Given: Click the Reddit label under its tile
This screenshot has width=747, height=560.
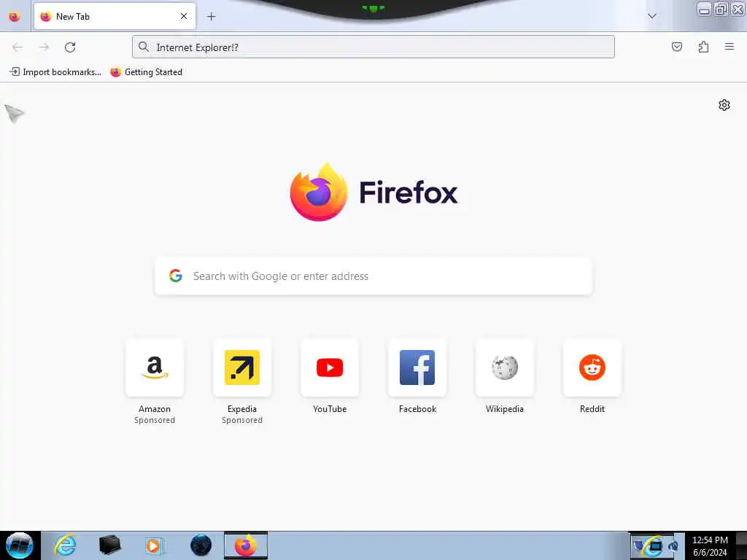Looking at the screenshot, I should [x=592, y=409].
